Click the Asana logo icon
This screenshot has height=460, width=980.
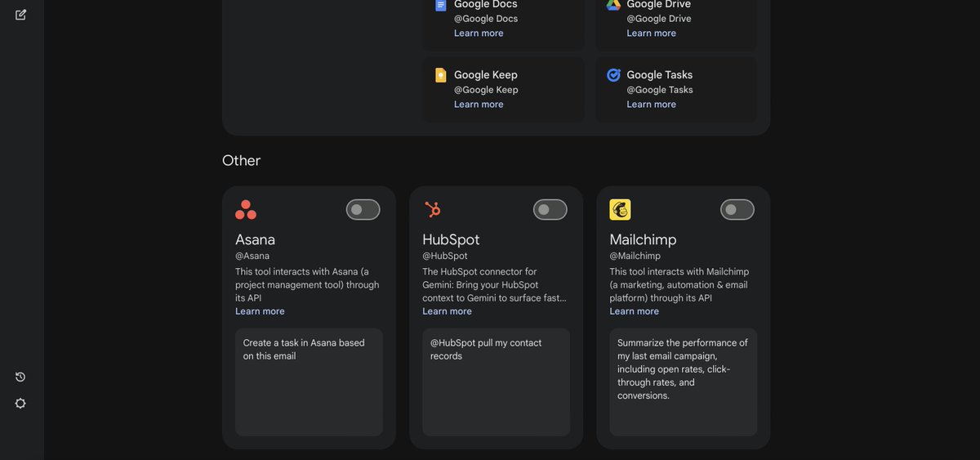(246, 210)
